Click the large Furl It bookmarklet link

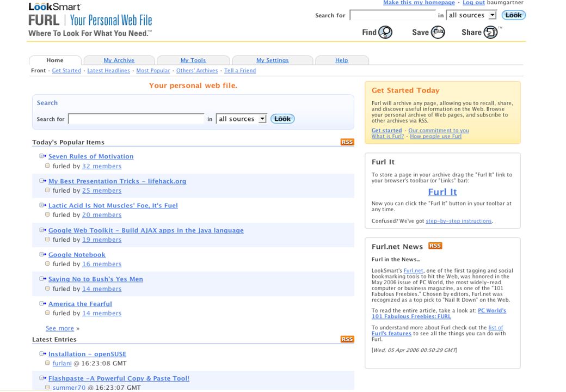click(x=442, y=192)
